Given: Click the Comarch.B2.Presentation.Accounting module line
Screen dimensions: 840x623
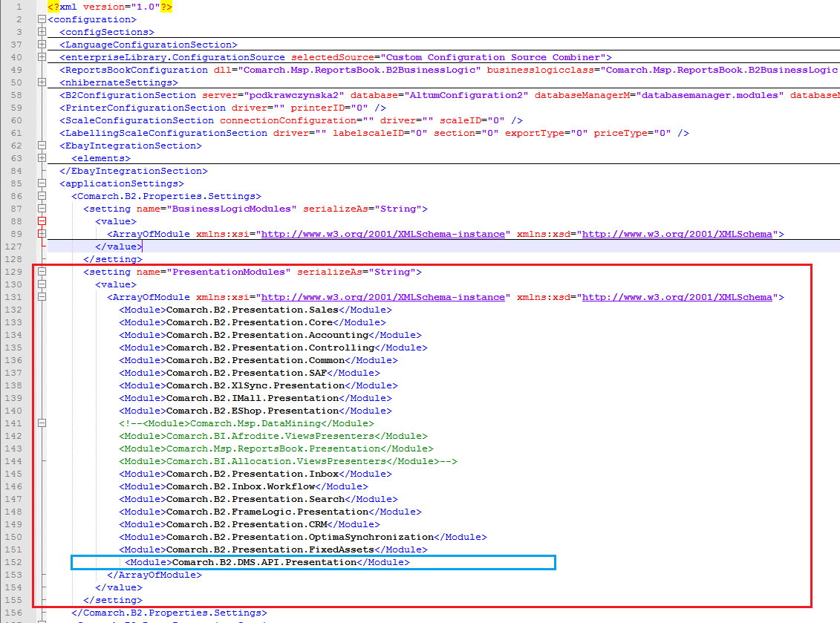Looking at the screenshot, I should [x=270, y=335].
